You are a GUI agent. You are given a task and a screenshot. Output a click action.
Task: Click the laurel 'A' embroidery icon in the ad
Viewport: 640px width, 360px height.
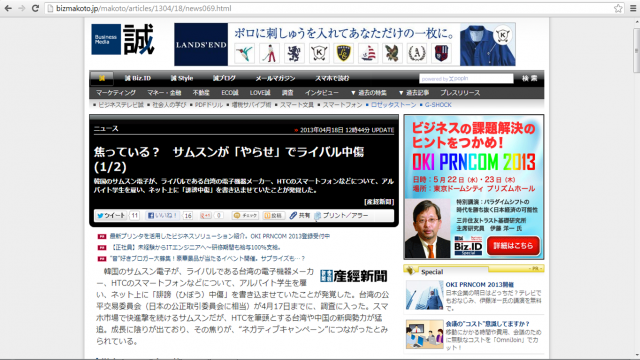tap(417, 53)
